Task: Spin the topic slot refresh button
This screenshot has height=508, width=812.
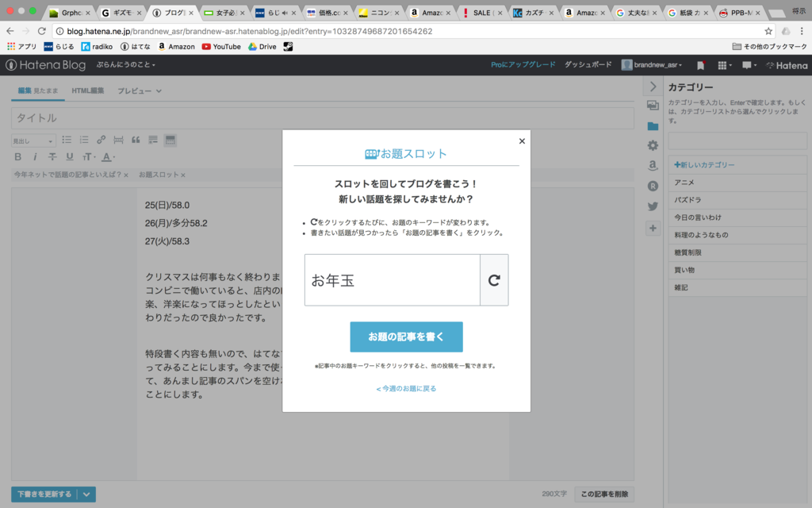Action: pyautogui.click(x=494, y=280)
